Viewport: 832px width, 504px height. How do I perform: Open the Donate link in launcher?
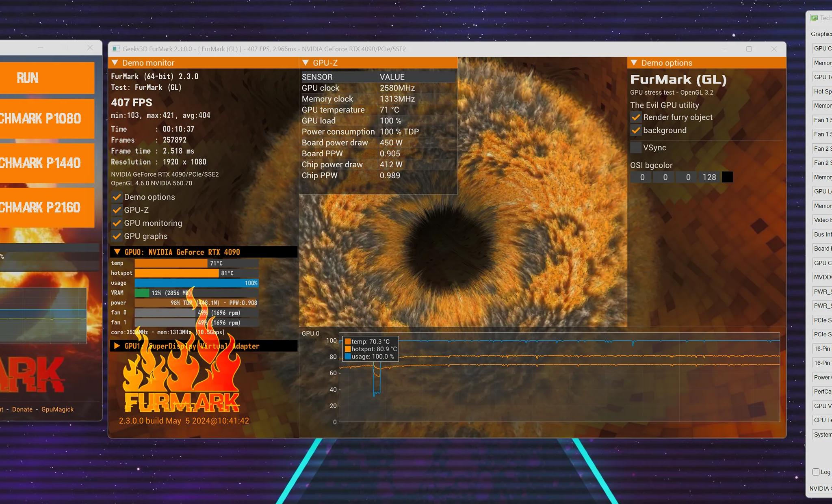pos(22,409)
